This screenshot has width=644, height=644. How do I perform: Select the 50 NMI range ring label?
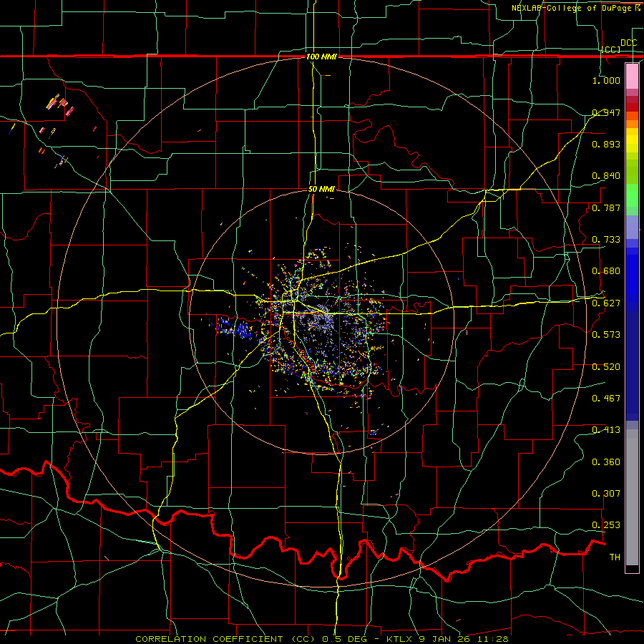point(321,189)
